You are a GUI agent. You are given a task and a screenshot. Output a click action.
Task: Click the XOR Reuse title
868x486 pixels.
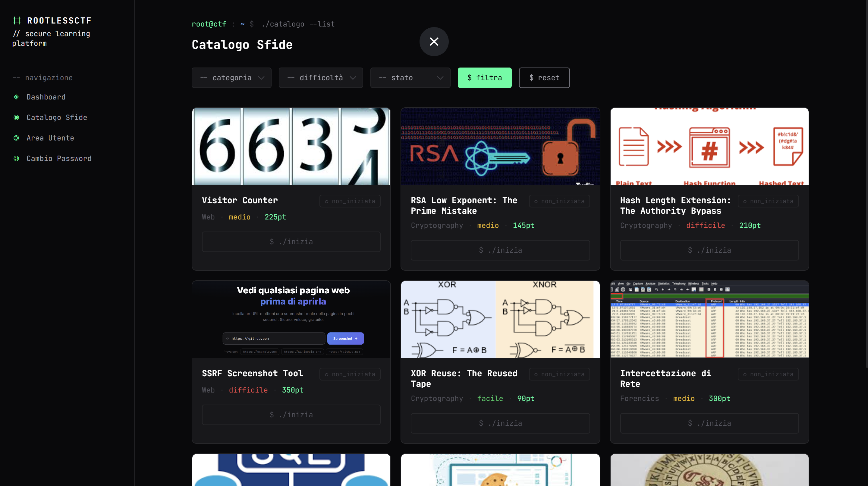(x=464, y=378)
